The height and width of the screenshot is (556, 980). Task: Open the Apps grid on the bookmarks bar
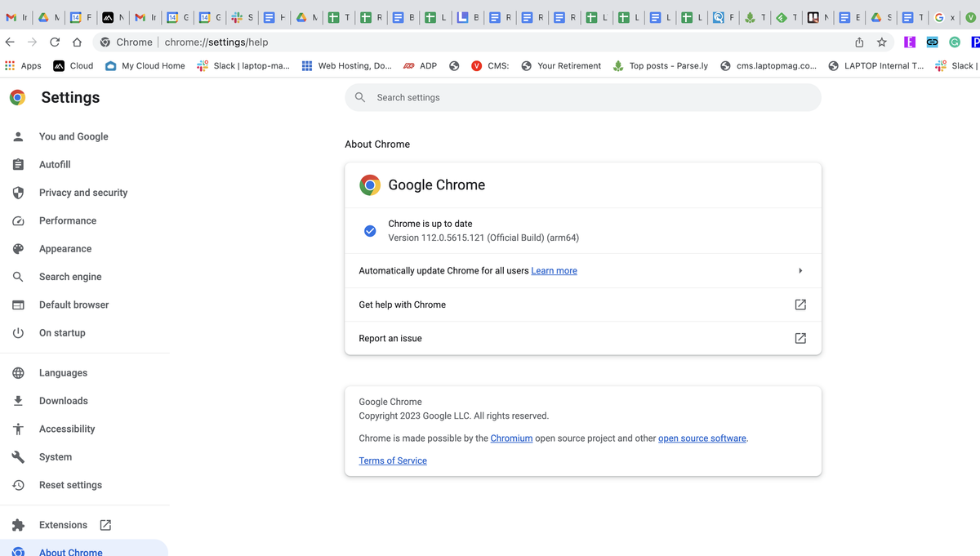point(8,65)
